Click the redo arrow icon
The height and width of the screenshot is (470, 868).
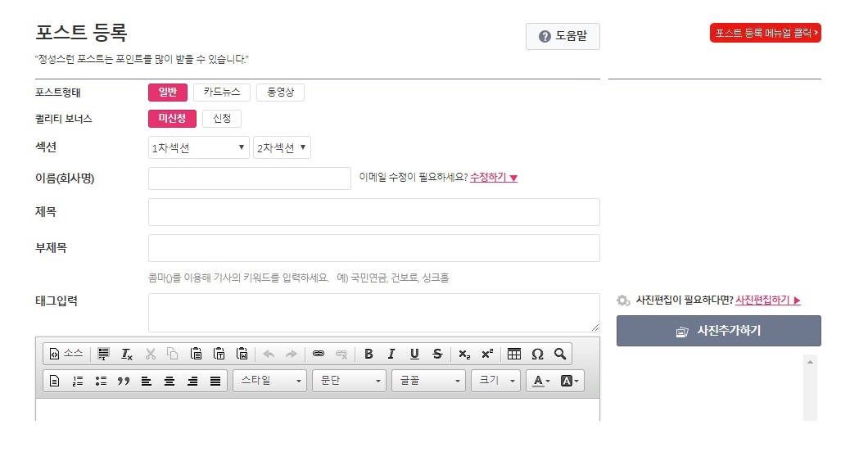tap(292, 354)
